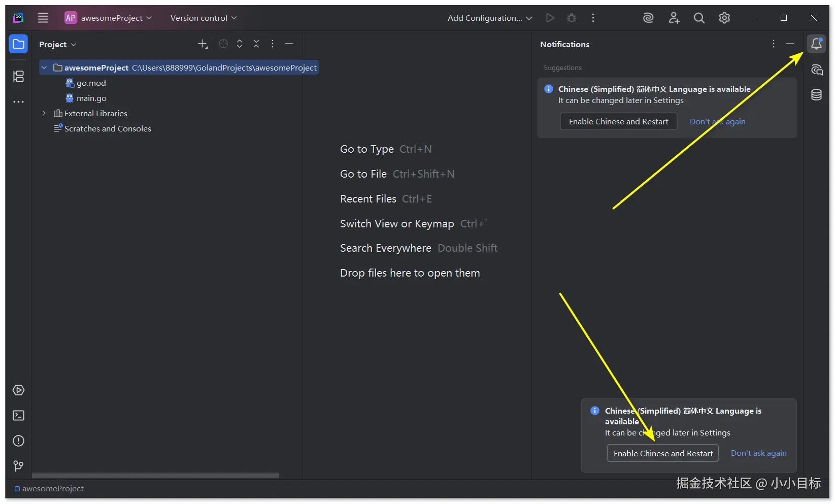Click Don't ask again in Notifications panel
This screenshot has height=504, width=835.
pos(718,121)
